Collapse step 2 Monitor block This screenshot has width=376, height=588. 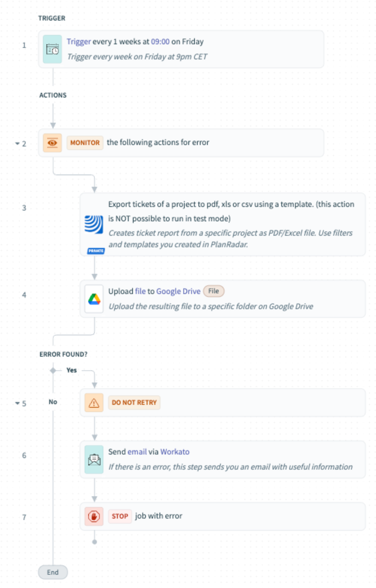tap(17, 144)
